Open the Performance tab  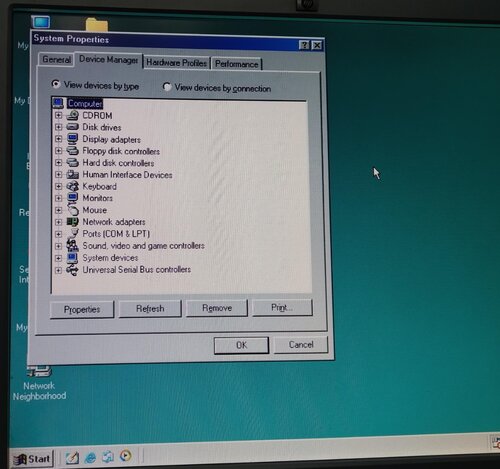tap(236, 64)
